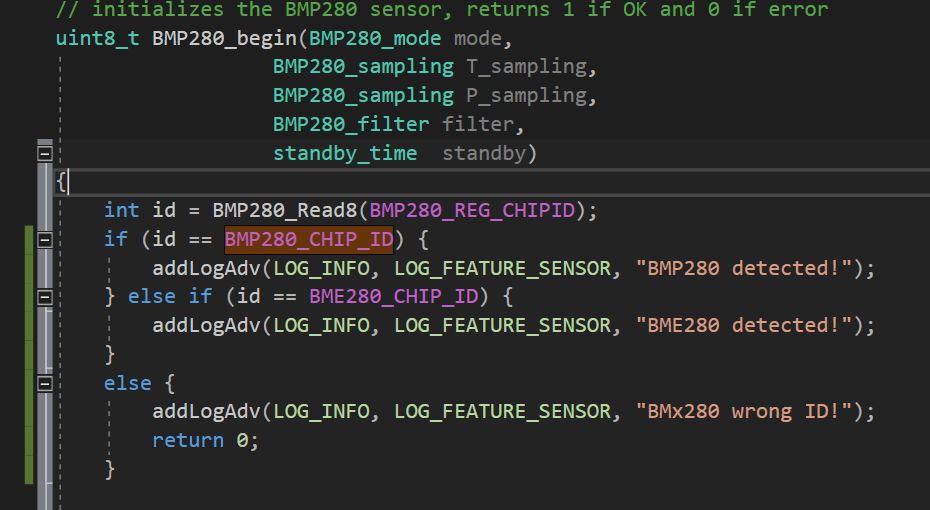Collapse the else if BME280_CHIP_ID block
Image resolution: width=930 pixels, height=510 pixels.
point(45,297)
